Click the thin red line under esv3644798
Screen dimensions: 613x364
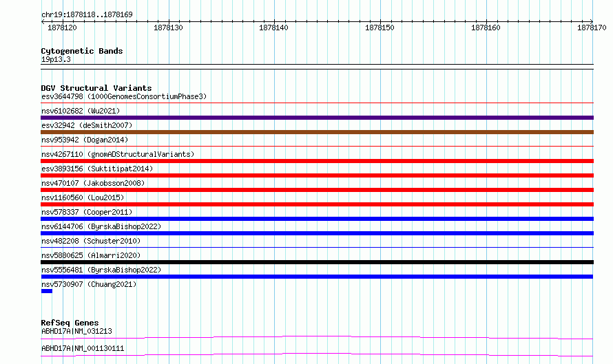pyautogui.click(x=317, y=103)
